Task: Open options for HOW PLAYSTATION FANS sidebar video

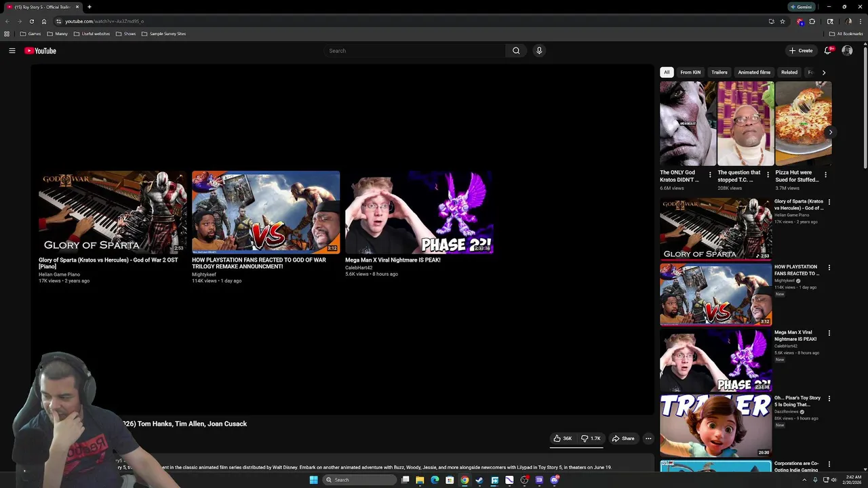Action: coord(829,268)
